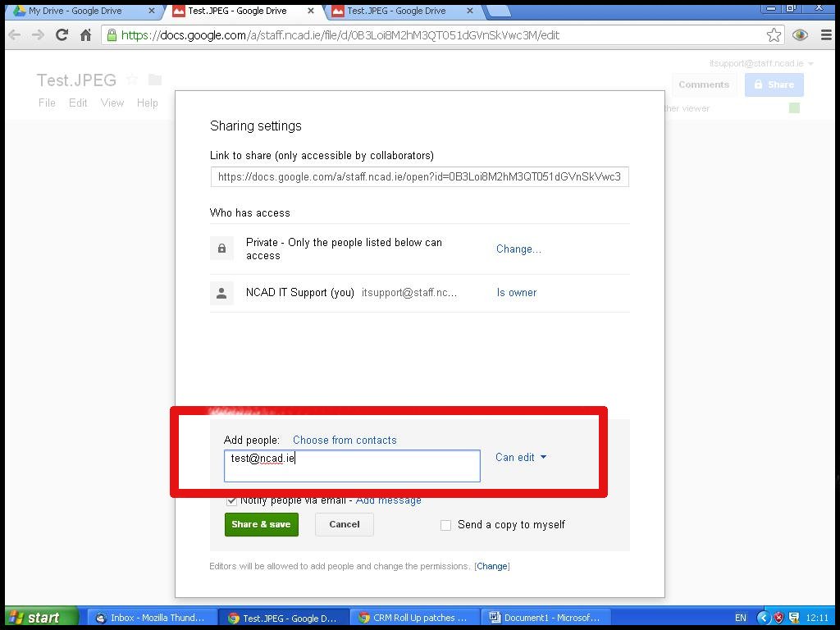Enable Send a copy to myself
The height and width of the screenshot is (630, 840).
point(445,526)
